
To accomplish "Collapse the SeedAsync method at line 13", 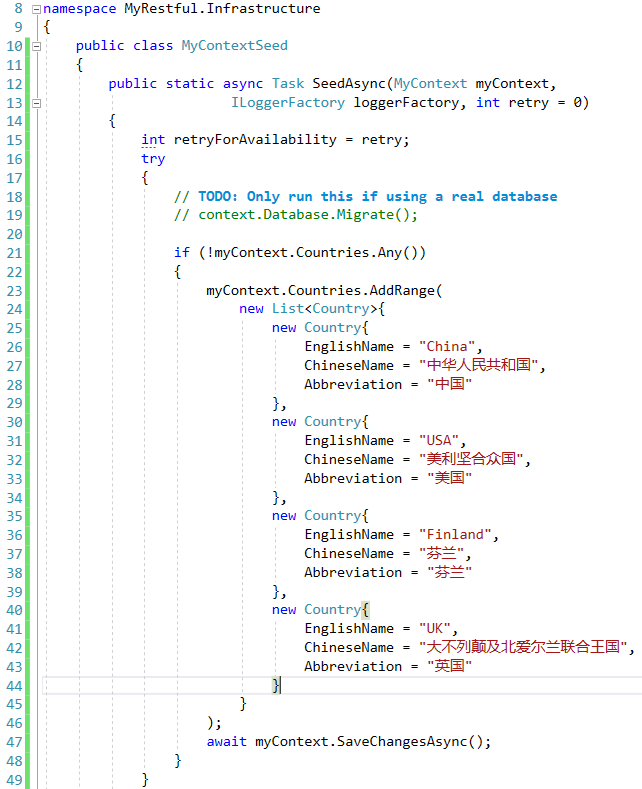I will click(36, 103).
